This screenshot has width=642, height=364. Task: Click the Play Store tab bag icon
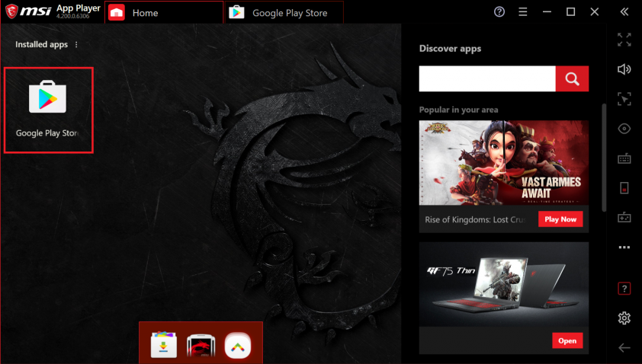pyautogui.click(x=236, y=13)
